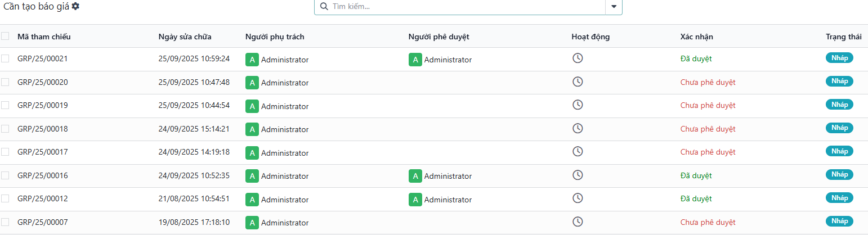Click Đã duyệt status on GRP/25/00012
Screen dimensions: 868x235
696,198
